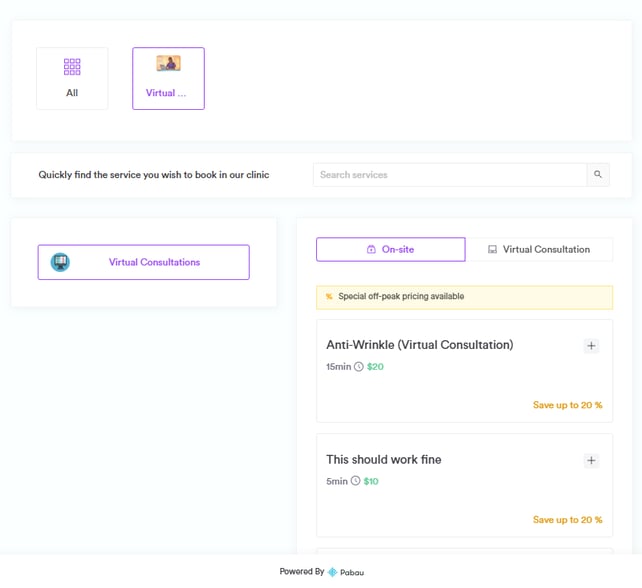Image resolution: width=642 pixels, height=588 pixels.
Task: Click the magnifier search icon button
Action: tap(598, 175)
